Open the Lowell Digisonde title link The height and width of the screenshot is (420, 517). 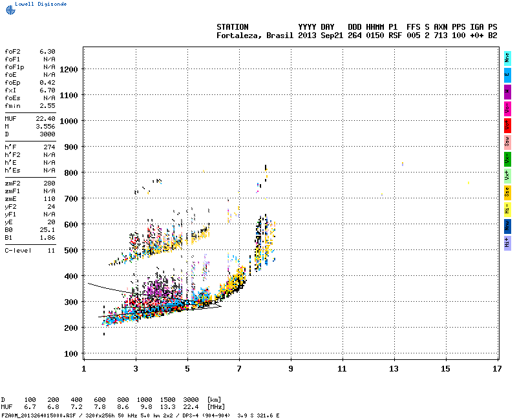coord(41,4)
